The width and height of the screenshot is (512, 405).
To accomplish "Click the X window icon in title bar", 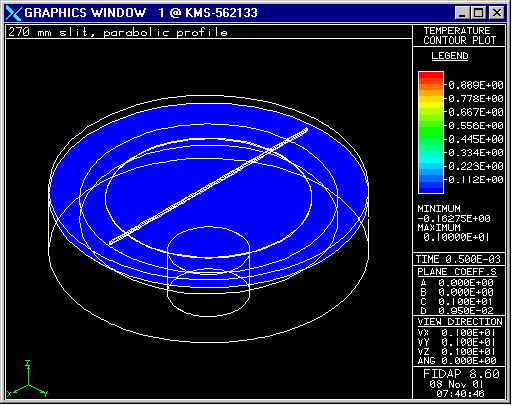I will (14, 13).
